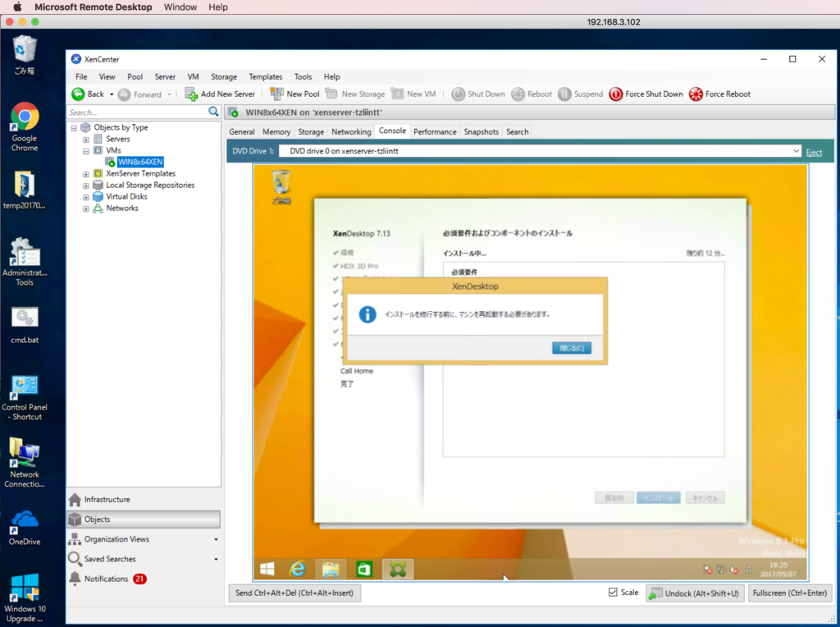
Task: Click the Undock console button
Action: (695, 593)
